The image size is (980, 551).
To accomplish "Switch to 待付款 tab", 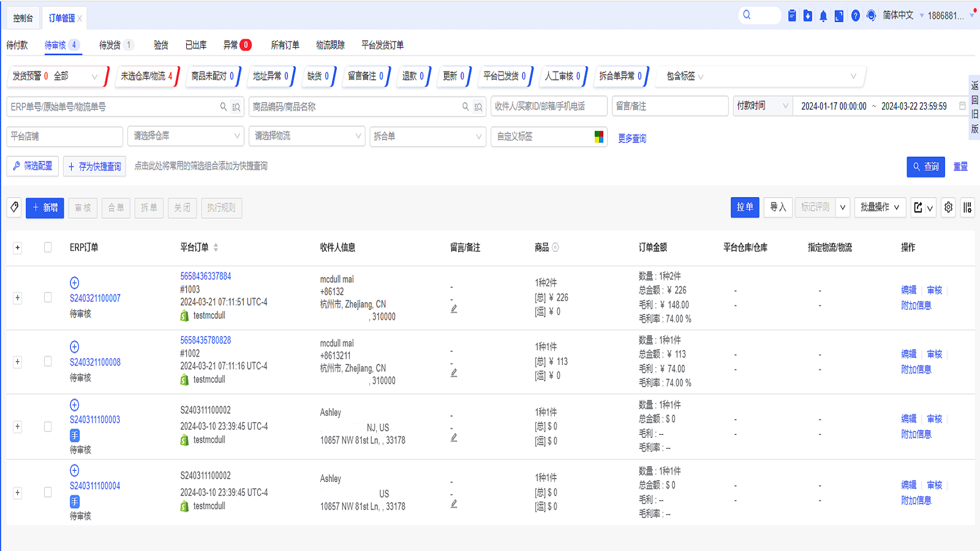I will pos(17,45).
